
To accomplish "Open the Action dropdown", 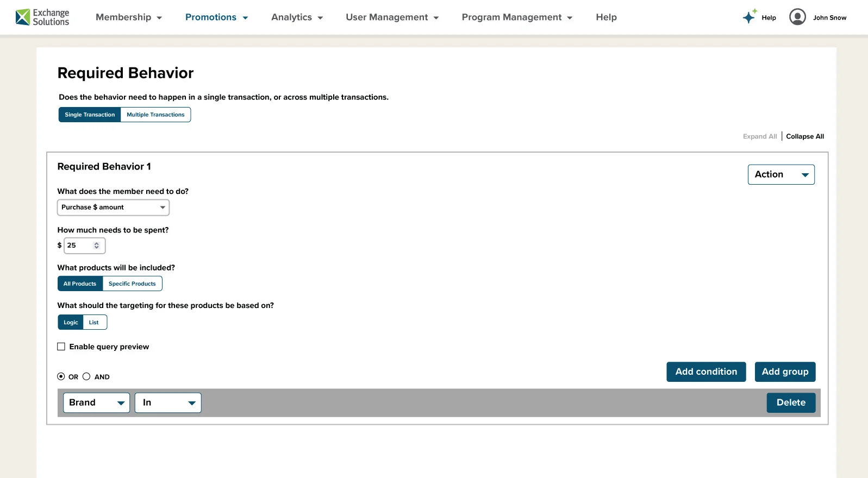I will (780, 174).
